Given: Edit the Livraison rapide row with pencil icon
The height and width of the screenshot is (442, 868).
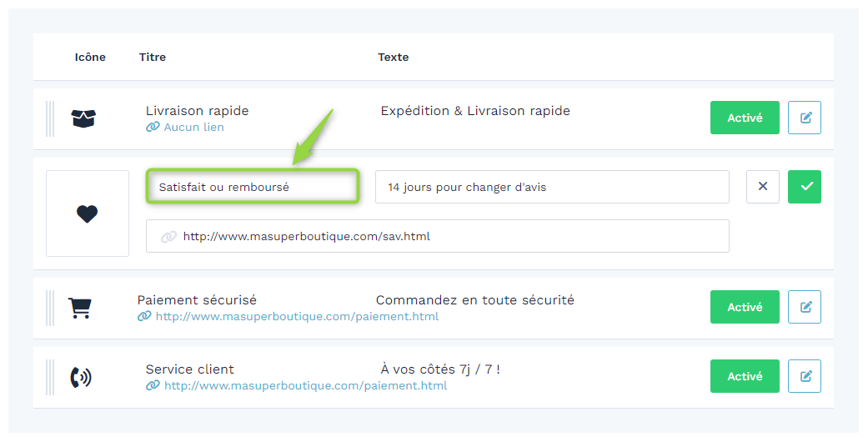Looking at the screenshot, I should (x=805, y=118).
